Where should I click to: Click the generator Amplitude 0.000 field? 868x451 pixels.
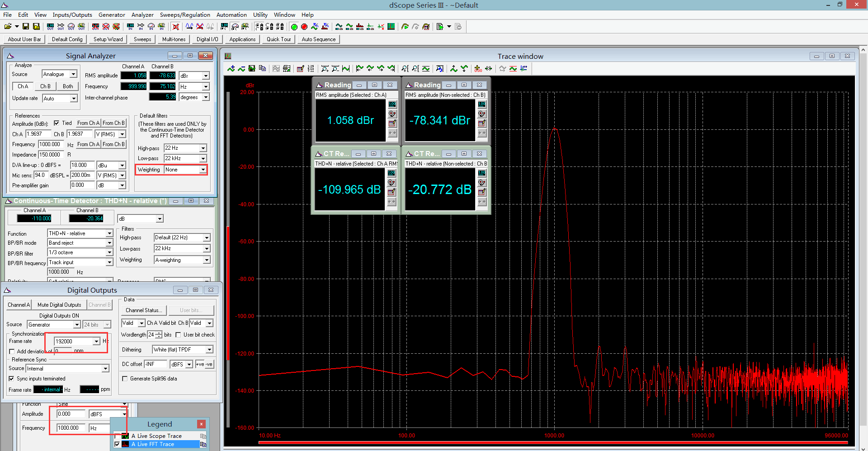pyautogui.click(x=71, y=414)
